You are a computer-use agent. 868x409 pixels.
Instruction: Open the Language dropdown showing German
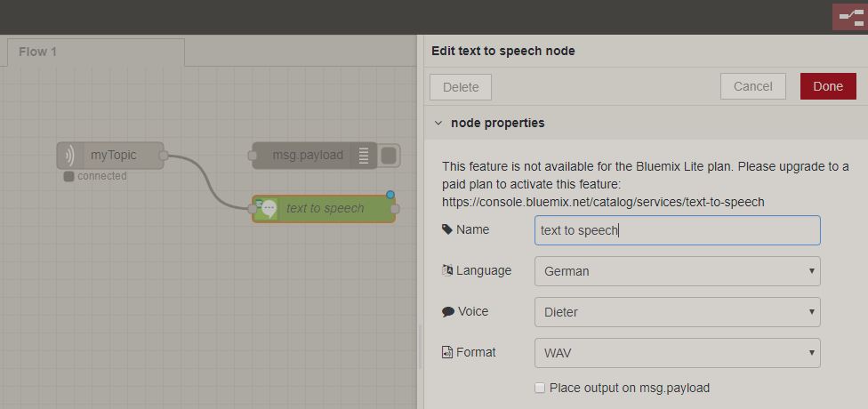[677, 271]
